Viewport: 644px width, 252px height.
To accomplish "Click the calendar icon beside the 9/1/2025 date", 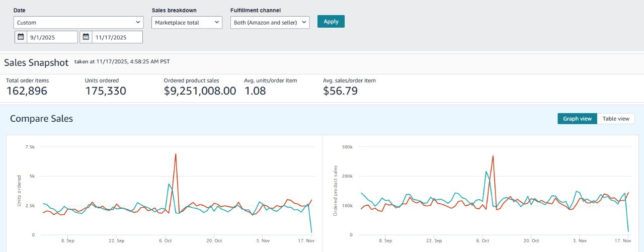I will pos(21,37).
